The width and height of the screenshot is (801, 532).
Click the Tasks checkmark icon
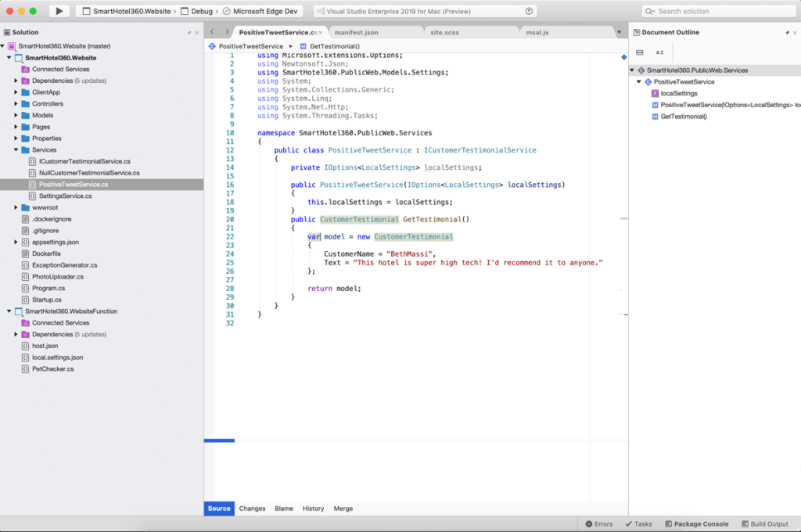(x=628, y=524)
